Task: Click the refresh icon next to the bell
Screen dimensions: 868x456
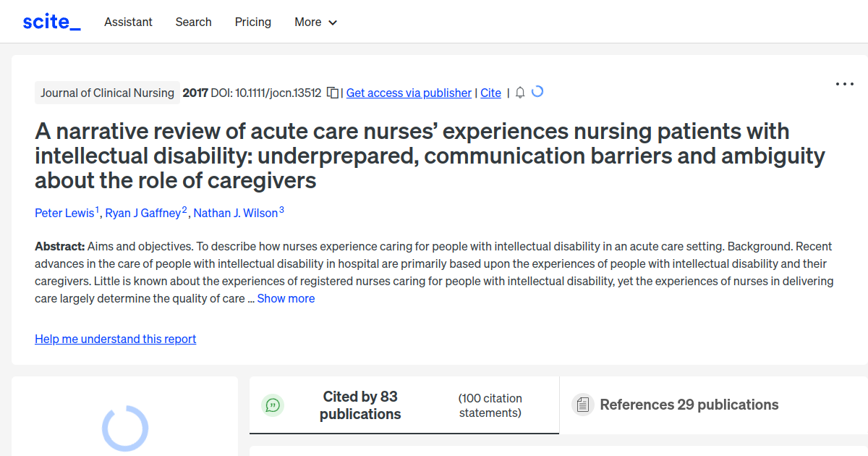Action: pos(537,92)
